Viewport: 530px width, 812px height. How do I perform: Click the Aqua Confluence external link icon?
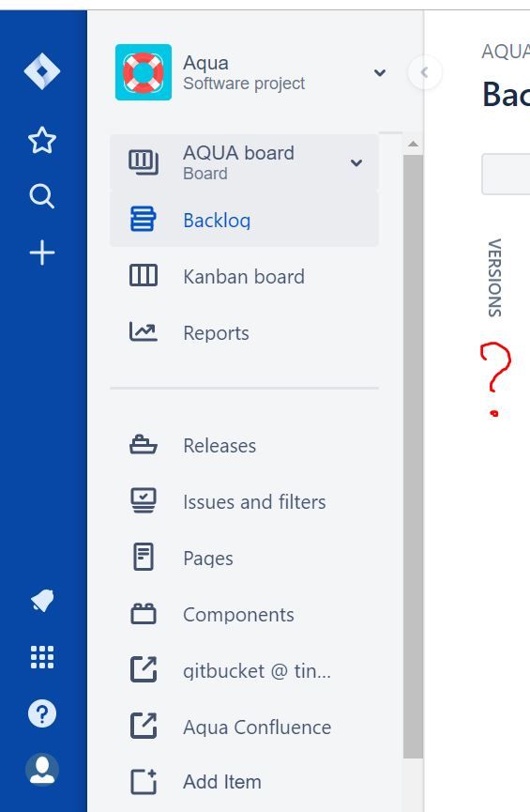(x=144, y=725)
